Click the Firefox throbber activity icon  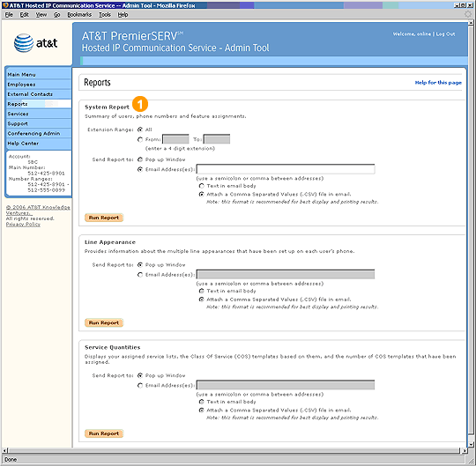468,14
